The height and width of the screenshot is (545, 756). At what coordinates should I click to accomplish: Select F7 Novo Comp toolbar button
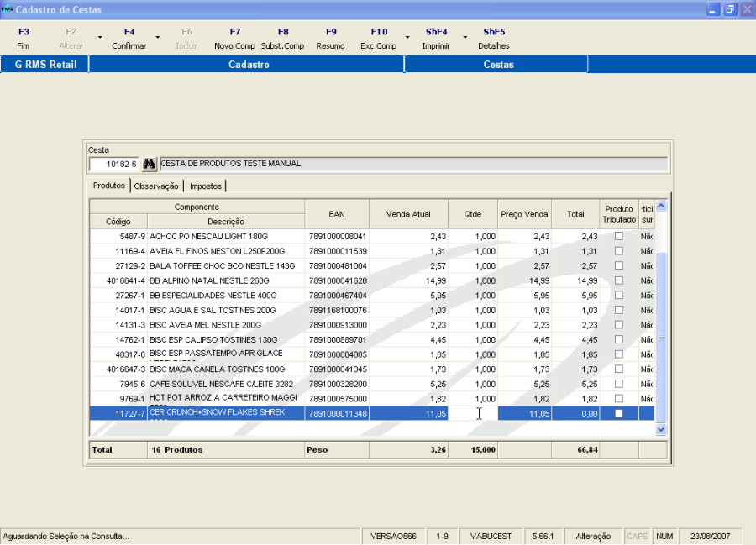pos(234,39)
